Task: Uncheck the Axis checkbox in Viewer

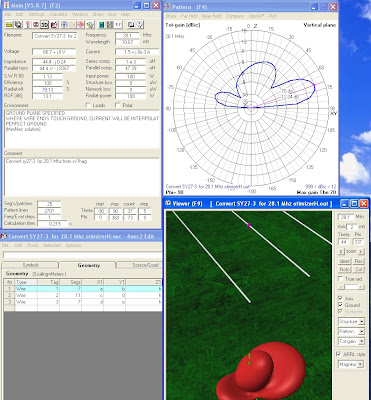Action: point(340,298)
